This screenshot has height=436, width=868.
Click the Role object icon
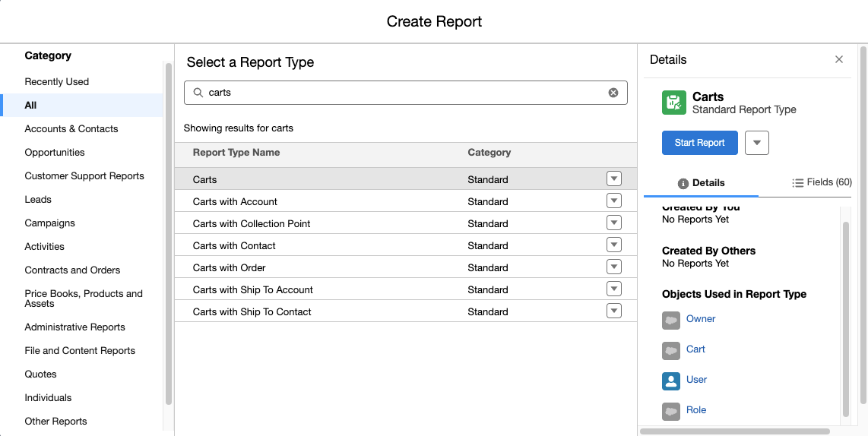click(671, 412)
